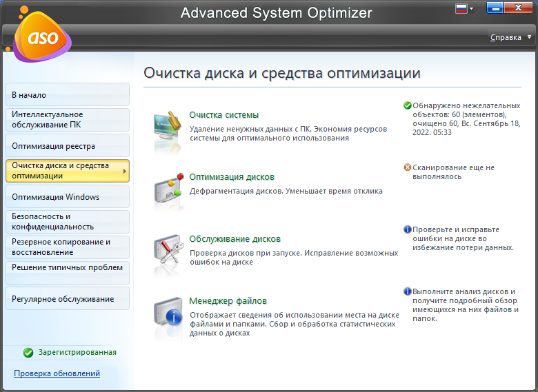Select Решение типичных проблем in sidebar
538x392 pixels.
coord(68,273)
